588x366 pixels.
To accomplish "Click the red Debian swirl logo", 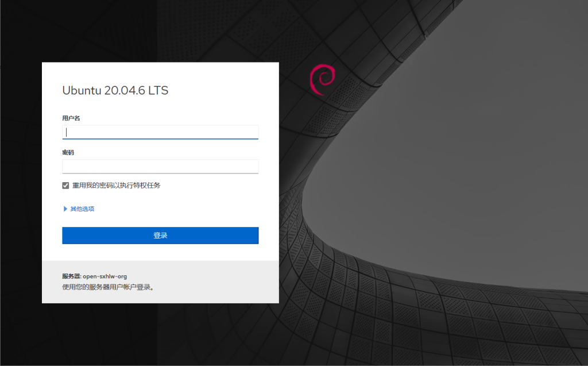I will point(320,80).
